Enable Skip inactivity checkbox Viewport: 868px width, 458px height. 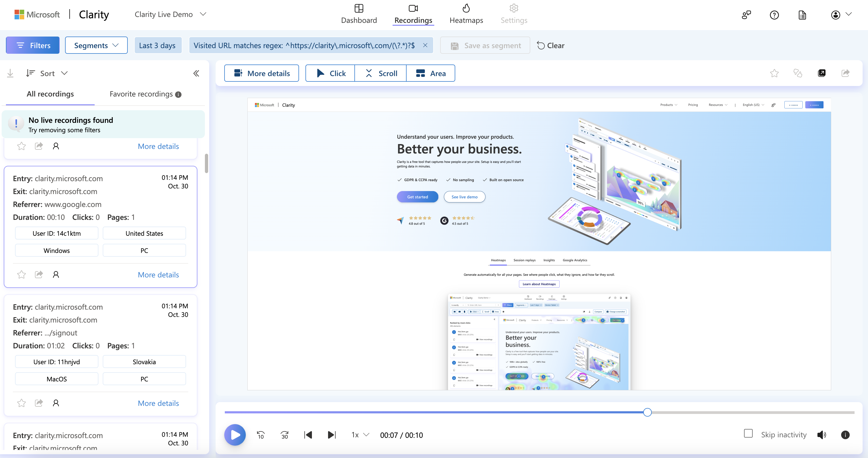click(x=748, y=434)
